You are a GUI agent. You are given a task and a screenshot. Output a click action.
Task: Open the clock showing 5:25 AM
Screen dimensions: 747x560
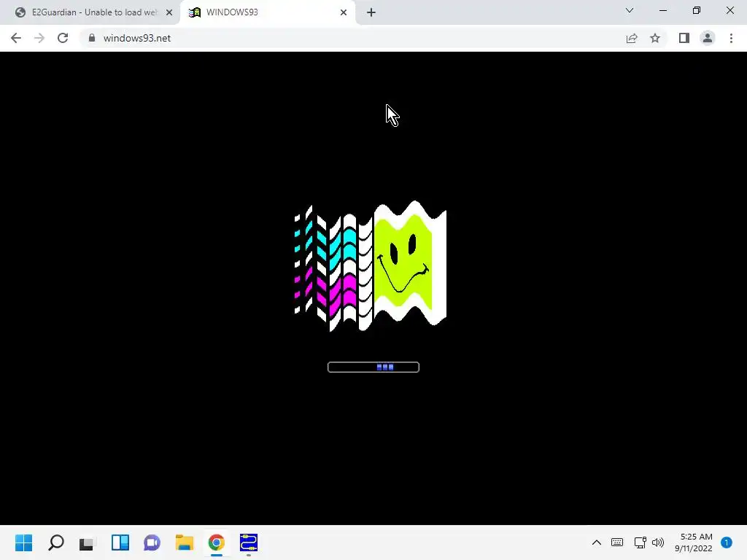tap(694, 542)
